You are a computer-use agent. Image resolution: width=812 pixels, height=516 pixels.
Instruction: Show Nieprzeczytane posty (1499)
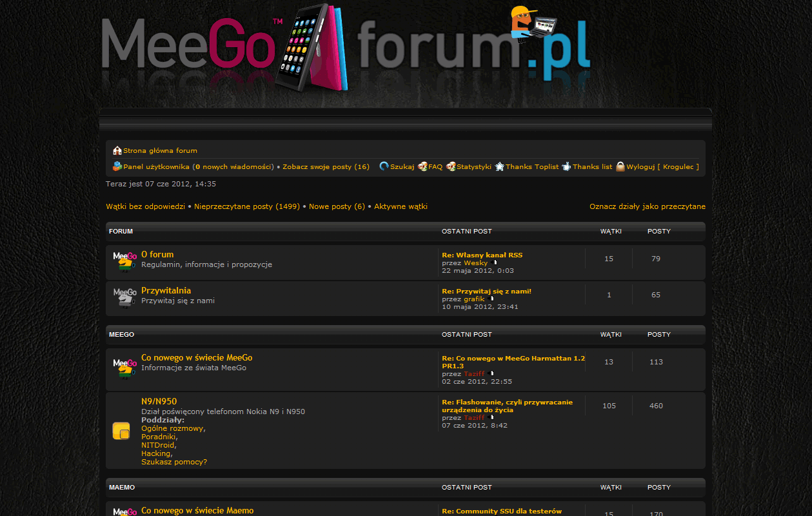coord(247,206)
